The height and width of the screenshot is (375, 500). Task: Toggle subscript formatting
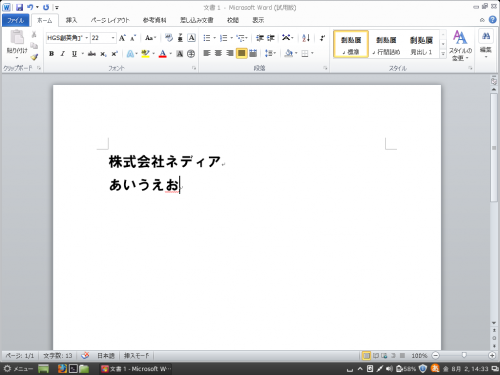pyautogui.click(x=103, y=54)
